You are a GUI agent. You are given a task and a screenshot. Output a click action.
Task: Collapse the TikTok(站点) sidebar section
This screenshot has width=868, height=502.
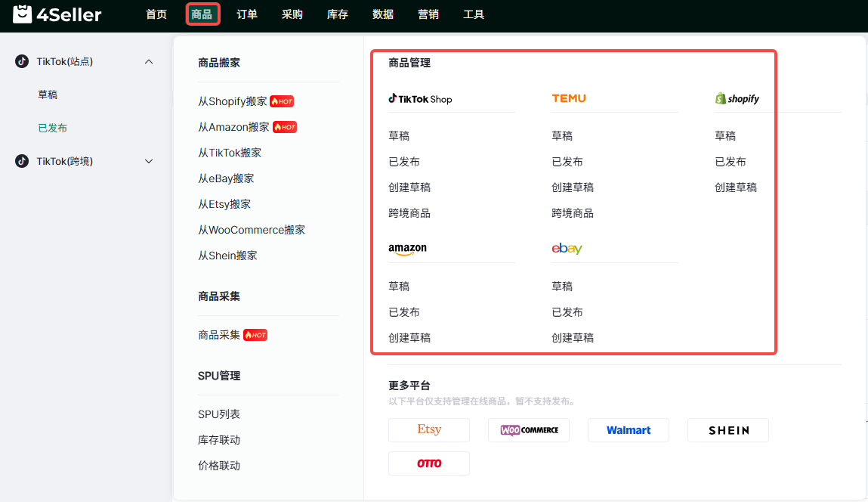[x=149, y=62]
